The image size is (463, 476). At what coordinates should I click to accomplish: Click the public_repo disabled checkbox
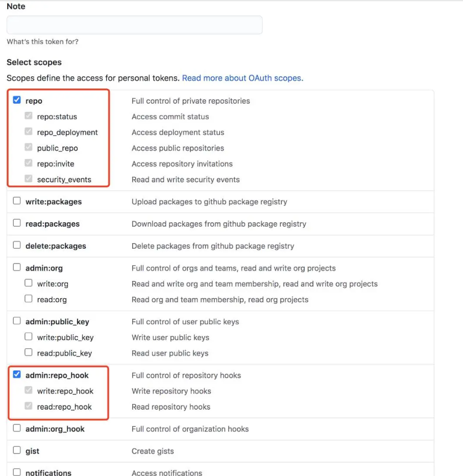pos(29,148)
